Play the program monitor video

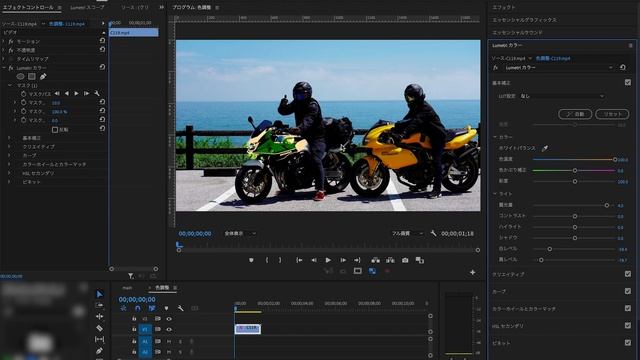click(328, 260)
